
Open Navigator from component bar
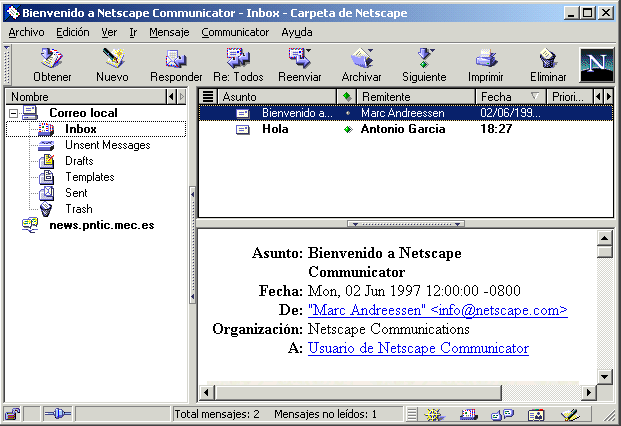point(434,415)
